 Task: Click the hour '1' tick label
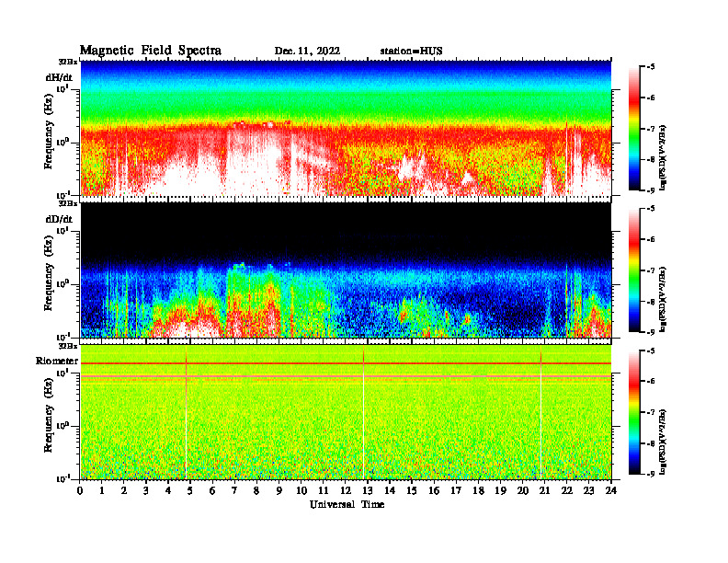(x=102, y=491)
